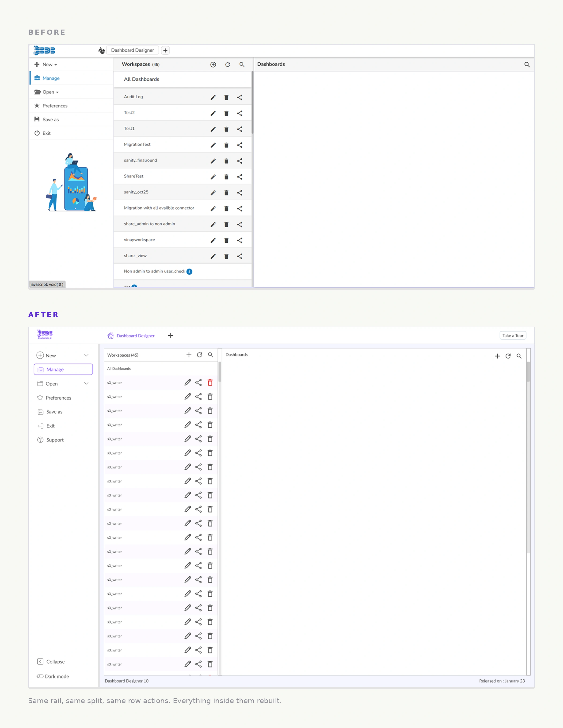Choose Save as in the Before sidebar

pos(71,119)
